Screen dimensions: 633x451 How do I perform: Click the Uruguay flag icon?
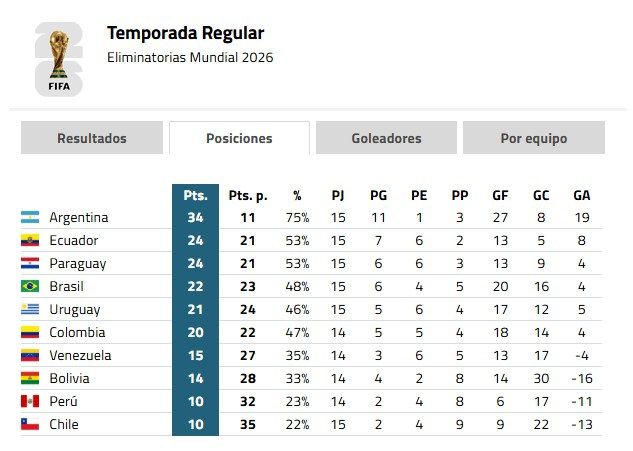[x=30, y=309]
